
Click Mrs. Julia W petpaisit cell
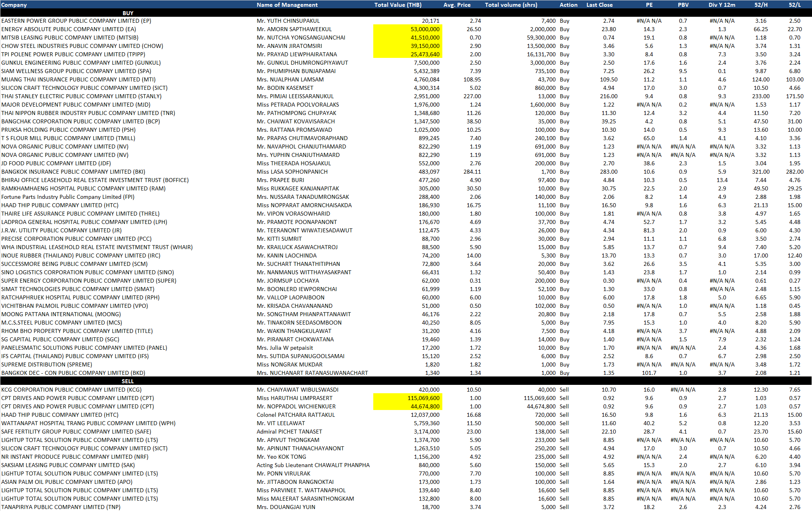coord(285,348)
